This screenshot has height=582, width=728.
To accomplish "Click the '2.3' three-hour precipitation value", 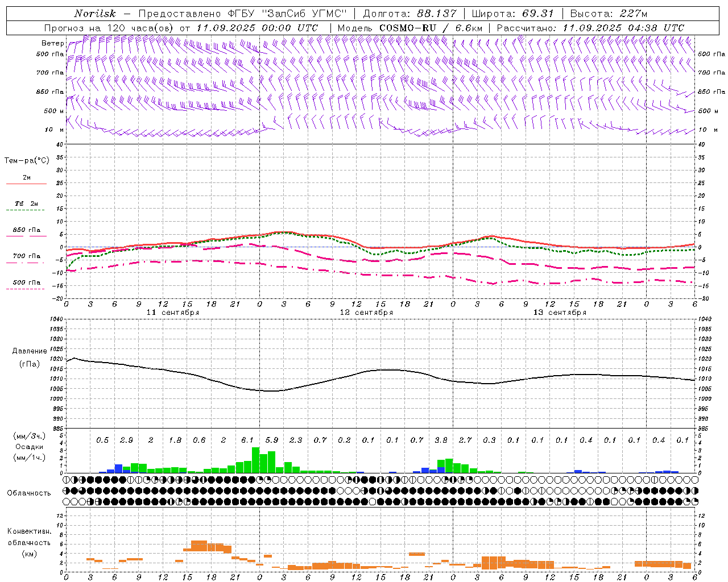I will (296, 440).
